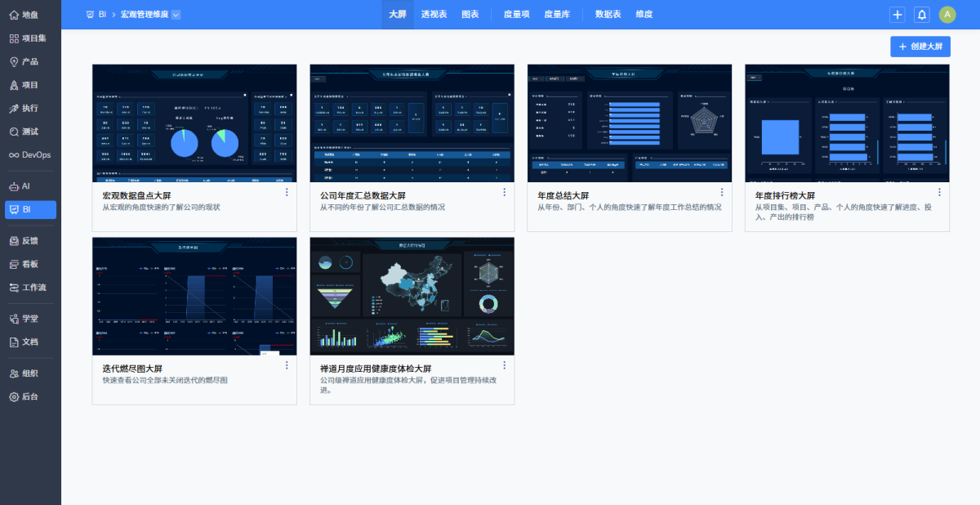
Task: Open the 年度总结大屏 preview thumbnail
Action: point(629,123)
